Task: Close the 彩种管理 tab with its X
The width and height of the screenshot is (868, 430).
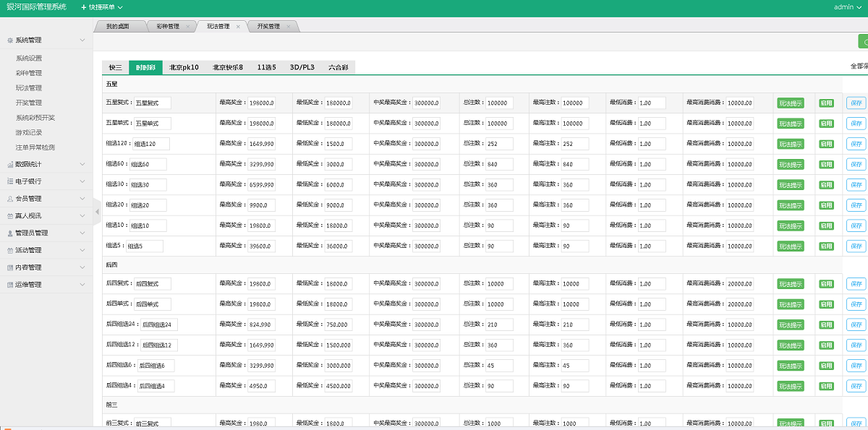Action: coord(188,27)
